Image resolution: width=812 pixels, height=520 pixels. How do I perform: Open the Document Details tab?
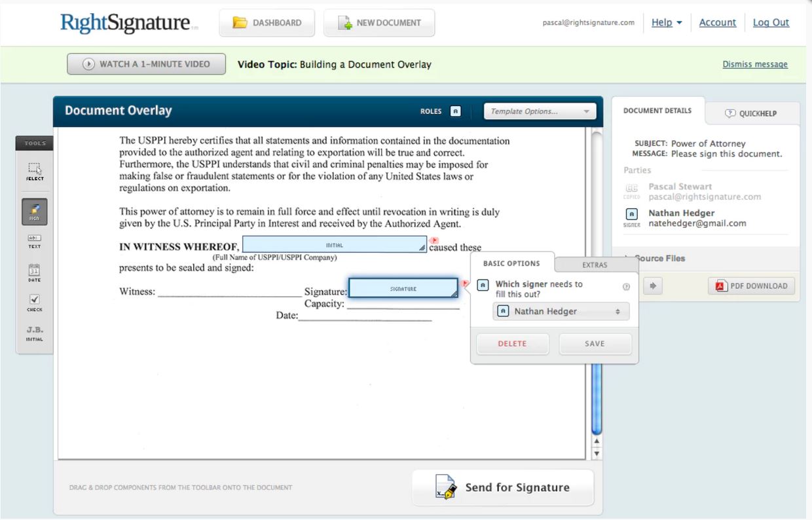click(657, 111)
